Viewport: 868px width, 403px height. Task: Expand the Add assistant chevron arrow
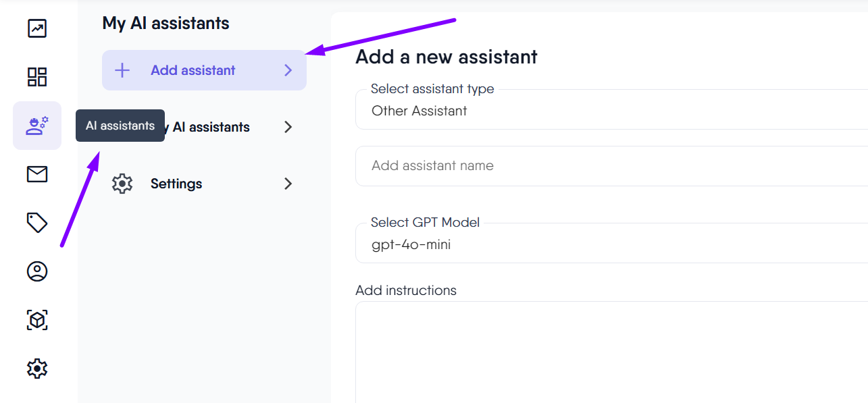(x=288, y=70)
